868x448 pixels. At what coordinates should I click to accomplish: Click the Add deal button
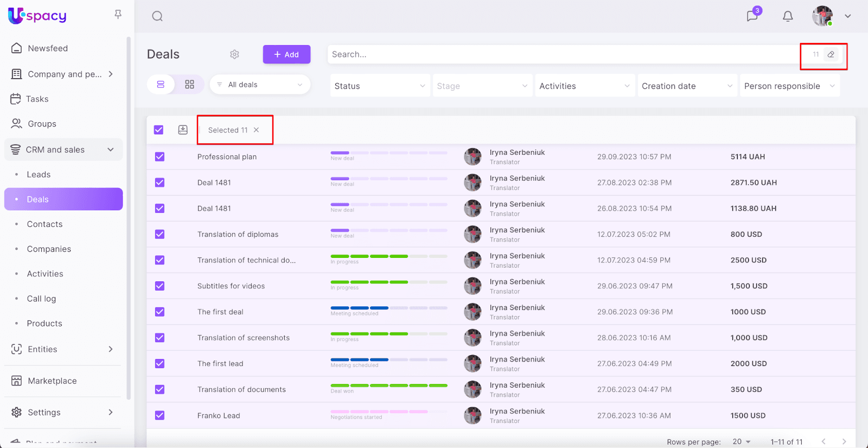tap(286, 54)
